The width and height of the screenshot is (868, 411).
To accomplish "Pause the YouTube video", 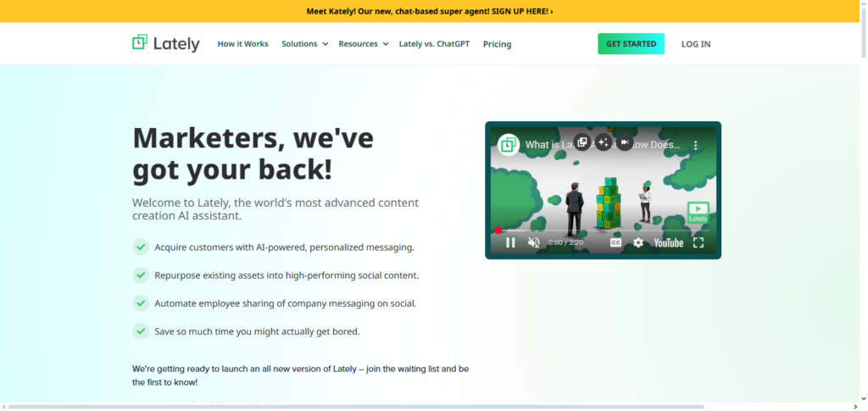I will tap(510, 242).
